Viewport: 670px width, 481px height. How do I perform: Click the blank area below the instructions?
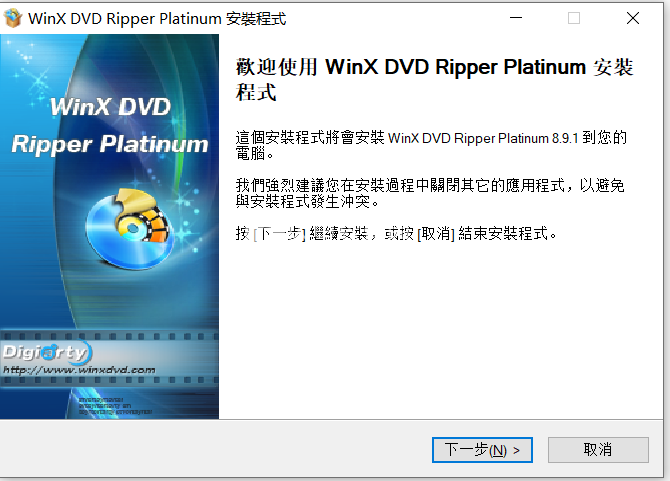click(440, 329)
